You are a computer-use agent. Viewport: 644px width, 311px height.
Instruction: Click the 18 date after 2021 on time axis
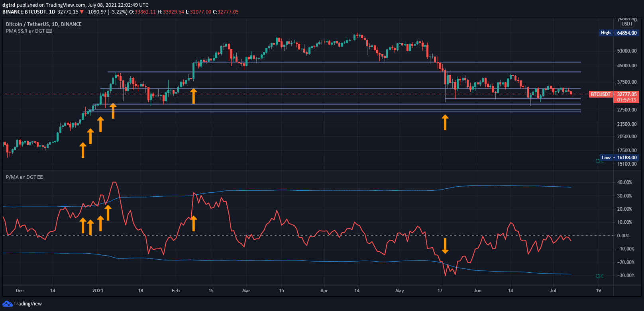(x=141, y=291)
